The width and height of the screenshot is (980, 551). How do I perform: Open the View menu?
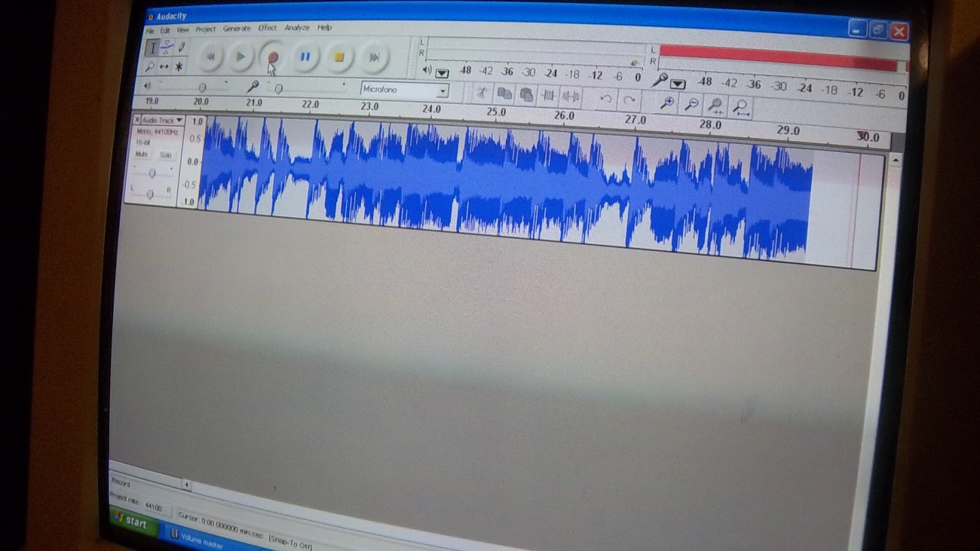coord(183,29)
